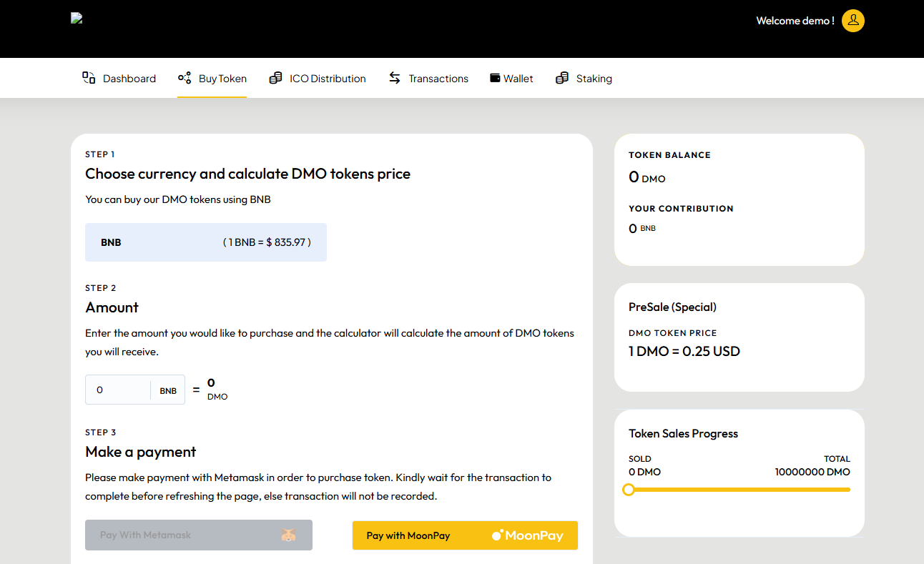Focus the BNB amount input field
The image size is (924, 564).
point(118,390)
